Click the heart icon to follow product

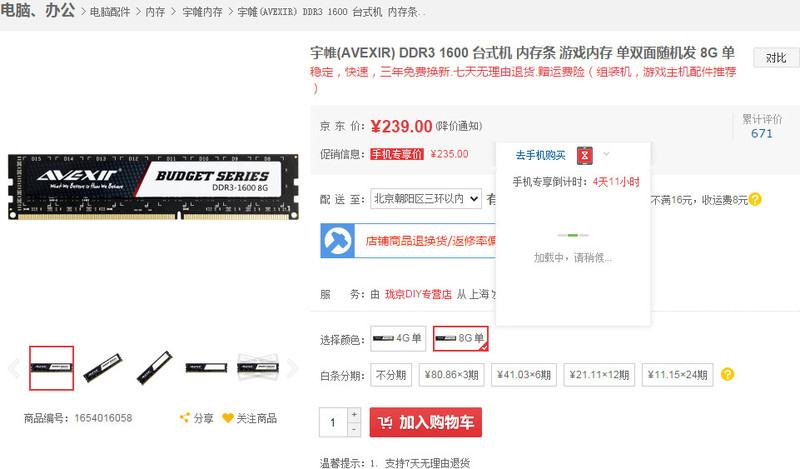228,418
